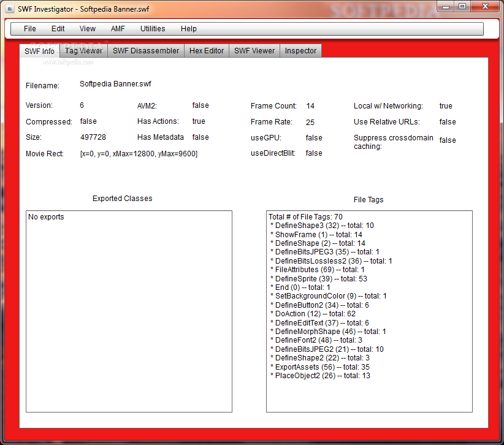Viewport: 504px width, 445px height.
Task: Click the Size value 497728
Action: click(x=93, y=137)
